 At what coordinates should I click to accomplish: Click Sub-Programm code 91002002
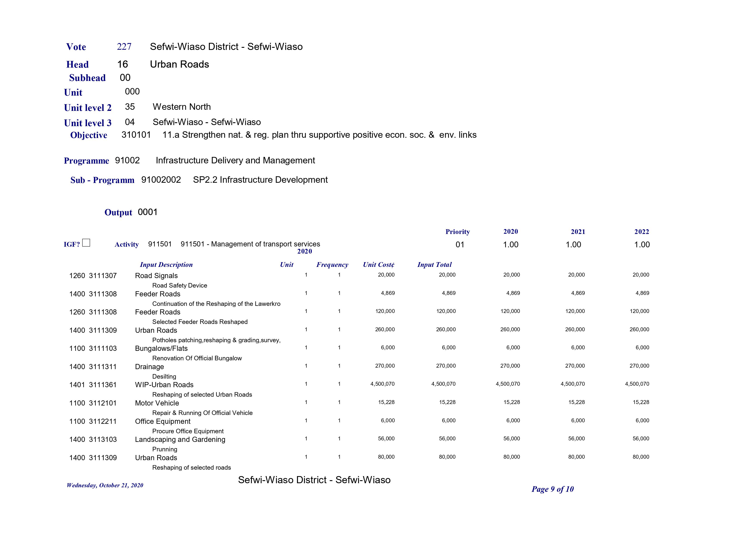[x=161, y=180]
